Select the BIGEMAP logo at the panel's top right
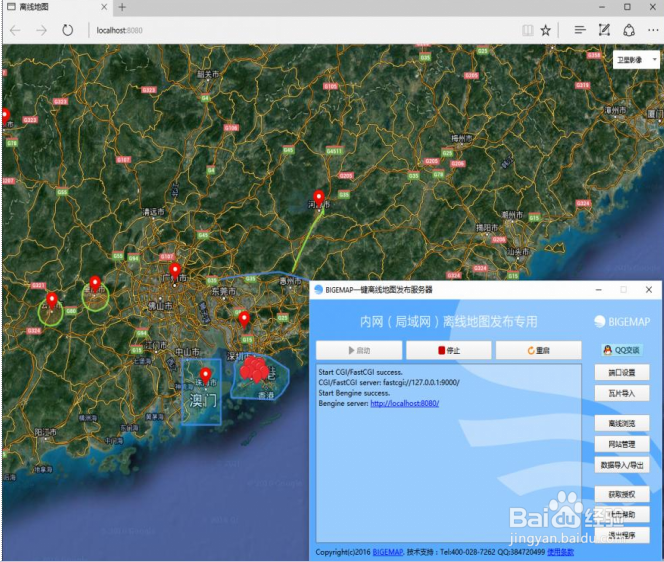The height and width of the screenshot is (562, 664). (x=622, y=322)
